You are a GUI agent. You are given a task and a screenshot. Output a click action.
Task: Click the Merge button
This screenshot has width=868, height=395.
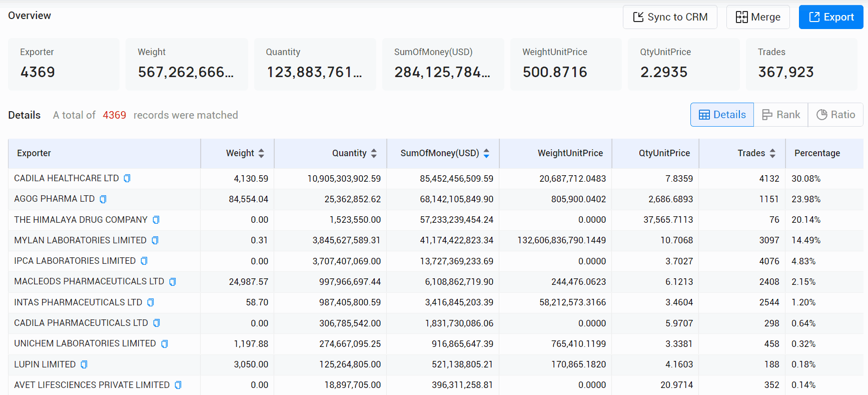pyautogui.click(x=758, y=17)
